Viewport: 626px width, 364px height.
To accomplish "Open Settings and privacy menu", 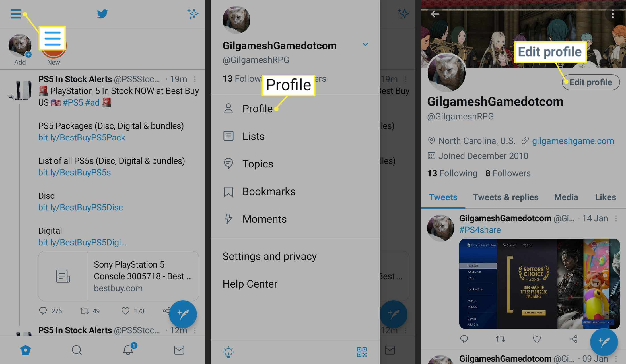I will [x=270, y=256].
